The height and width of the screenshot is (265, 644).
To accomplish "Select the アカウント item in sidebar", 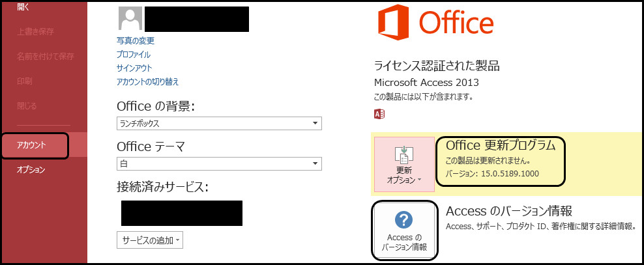I will (x=35, y=145).
